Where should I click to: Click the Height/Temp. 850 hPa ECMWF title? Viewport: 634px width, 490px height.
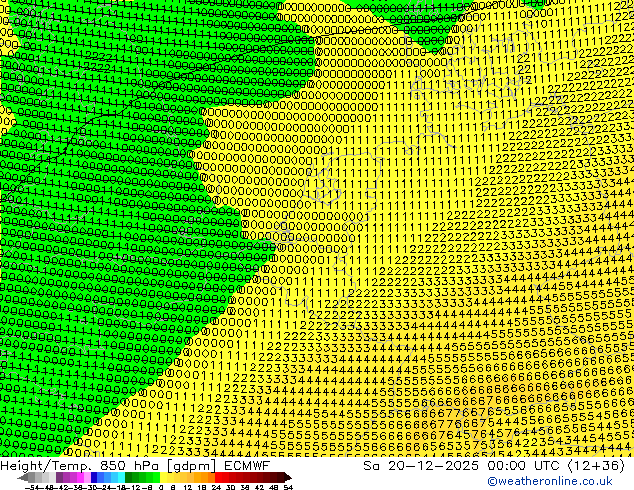tap(135, 466)
